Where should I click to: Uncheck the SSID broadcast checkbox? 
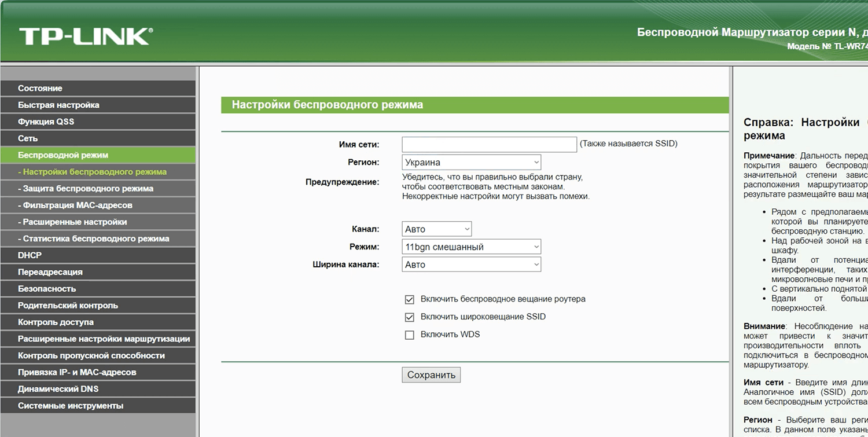click(x=410, y=317)
